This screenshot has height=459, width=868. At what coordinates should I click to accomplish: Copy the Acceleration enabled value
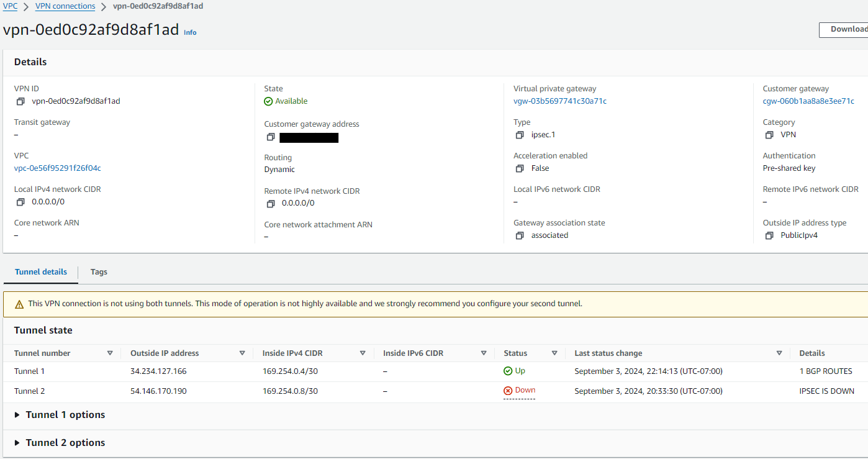point(520,168)
